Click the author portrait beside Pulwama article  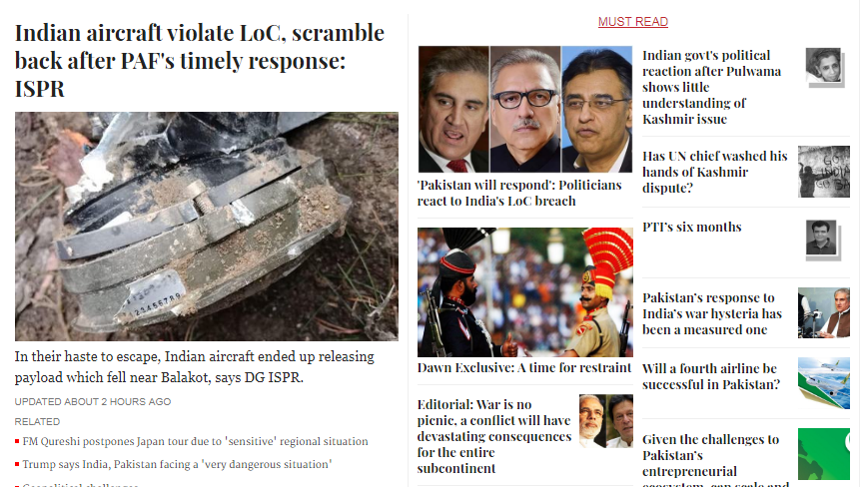(824, 67)
